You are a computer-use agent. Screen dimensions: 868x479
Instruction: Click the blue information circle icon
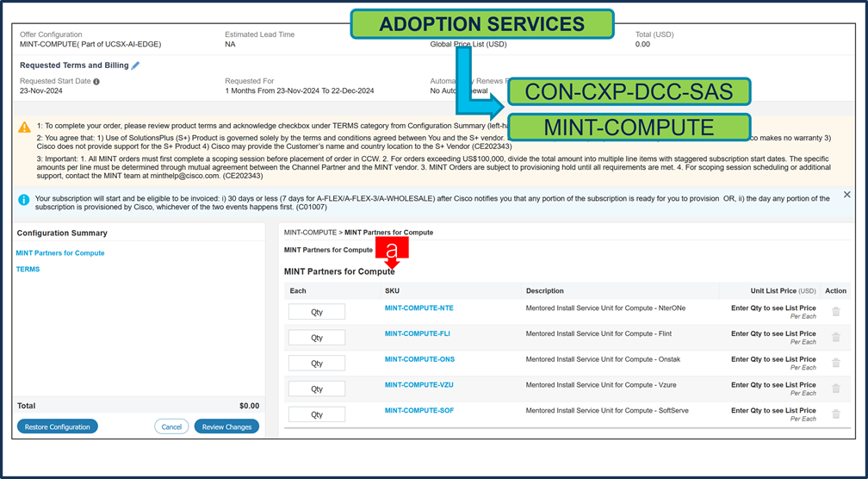click(x=24, y=199)
